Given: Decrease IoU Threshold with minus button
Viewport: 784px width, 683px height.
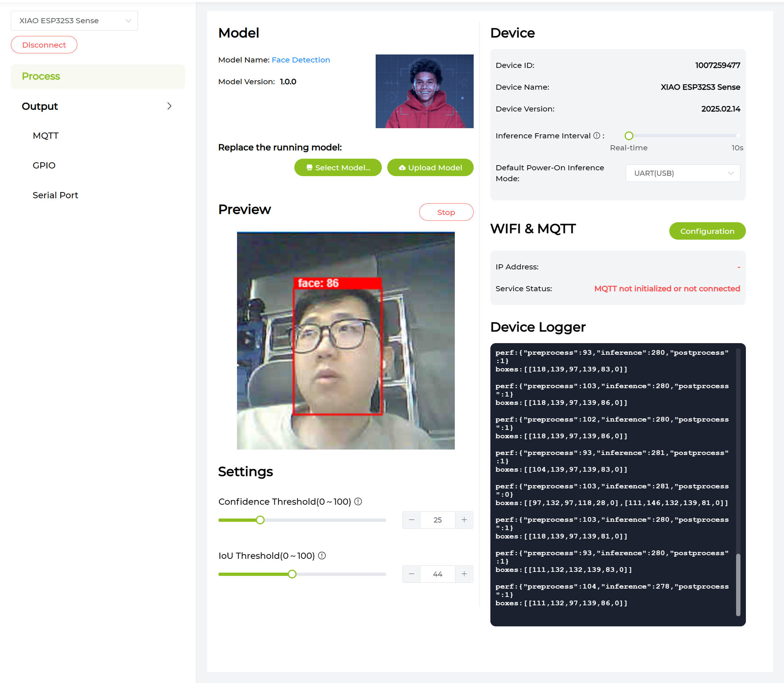Looking at the screenshot, I should (412, 574).
